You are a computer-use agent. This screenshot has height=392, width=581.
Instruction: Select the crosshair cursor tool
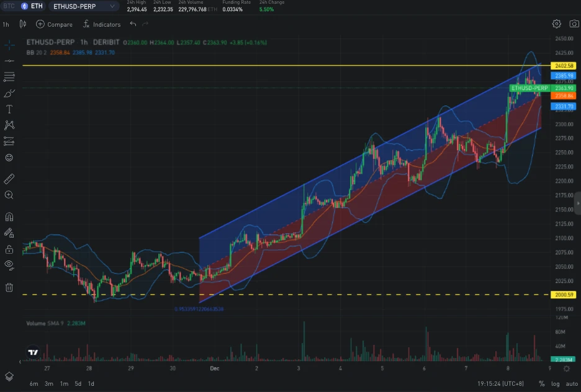tap(9, 45)
